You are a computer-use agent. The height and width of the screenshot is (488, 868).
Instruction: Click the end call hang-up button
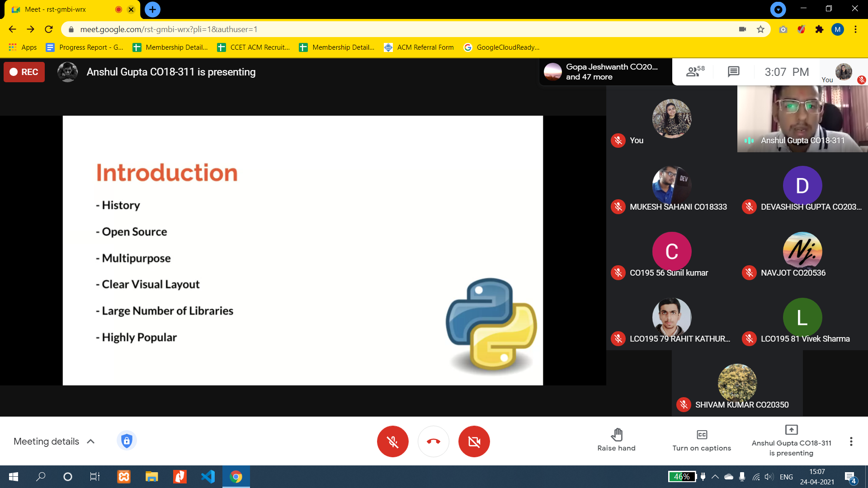(x=433, y=441)
